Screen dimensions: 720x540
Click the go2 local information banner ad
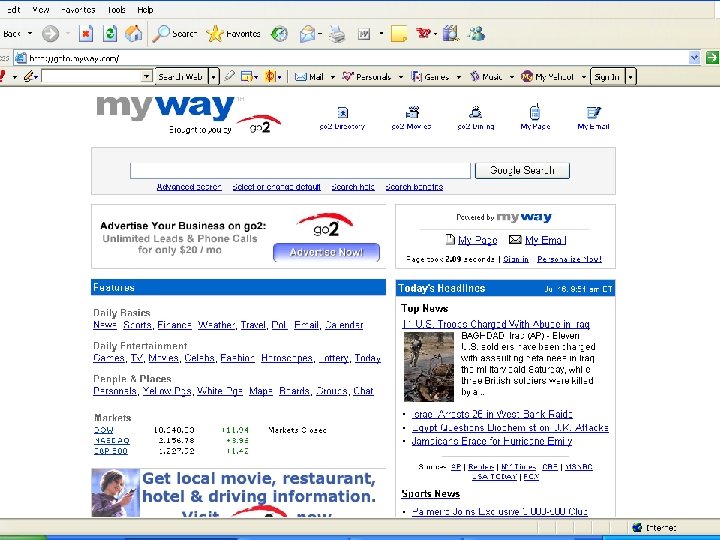click(x=238, y=493)
